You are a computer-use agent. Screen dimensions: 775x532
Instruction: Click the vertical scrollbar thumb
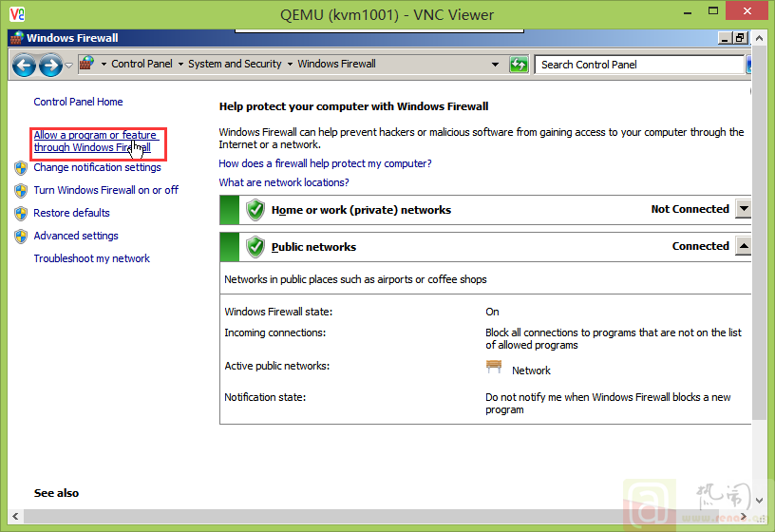click(759, 233)
